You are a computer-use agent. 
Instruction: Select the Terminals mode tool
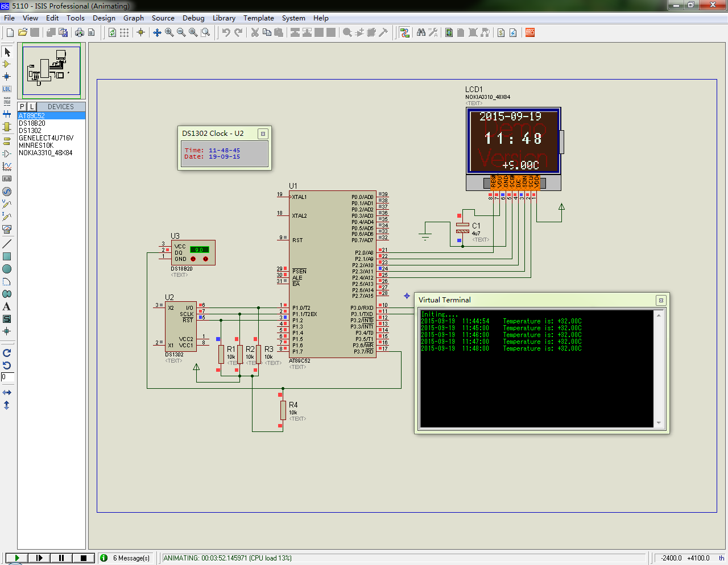[x=7, y=141]
